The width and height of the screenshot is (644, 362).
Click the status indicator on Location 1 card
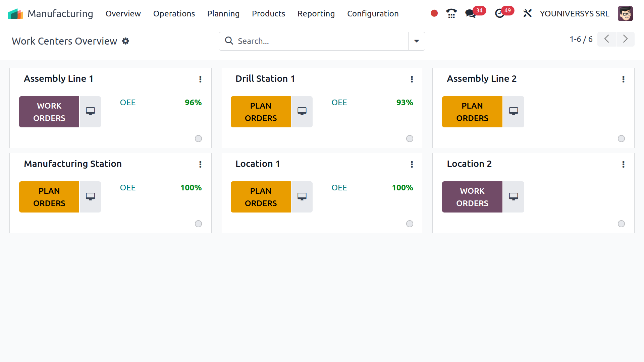pyautogui.click(x=410, y=224)
